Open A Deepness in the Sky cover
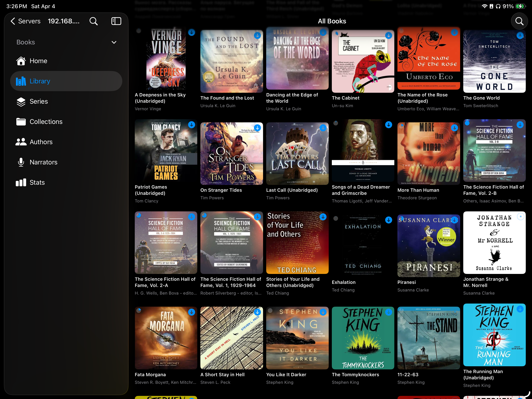 (x=166, y=58)
